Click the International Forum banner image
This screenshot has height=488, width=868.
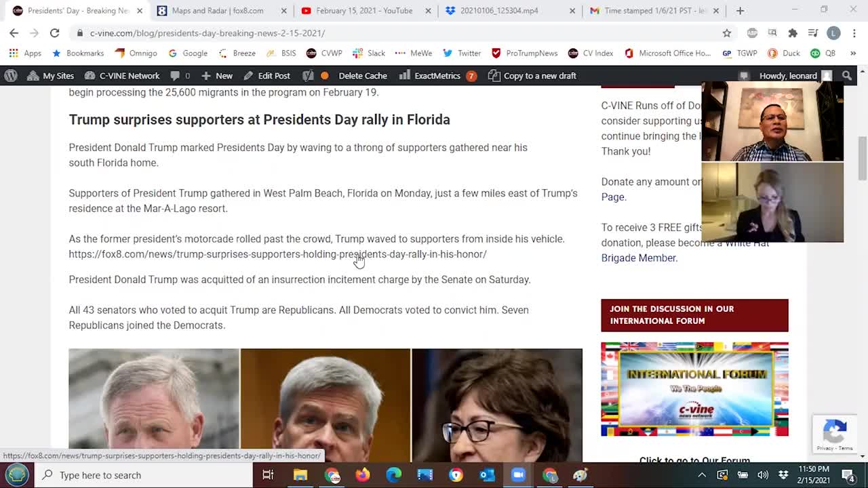[x=694, y=389]
